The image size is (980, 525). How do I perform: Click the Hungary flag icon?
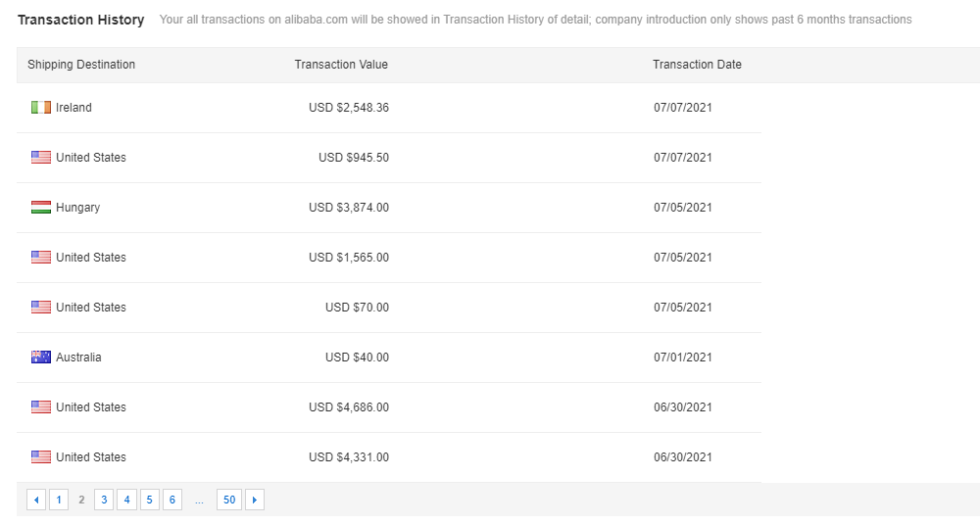[x=40, y=208]
